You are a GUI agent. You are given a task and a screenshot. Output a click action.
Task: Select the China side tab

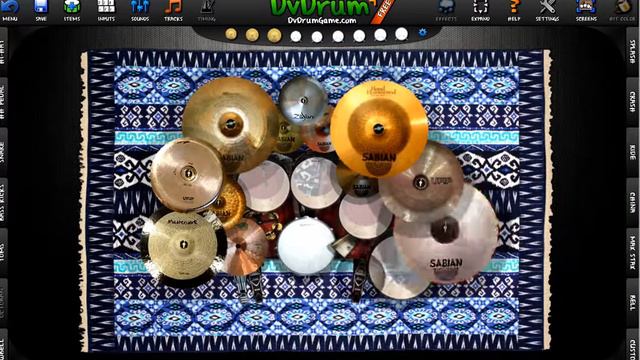tap(633, 202)
